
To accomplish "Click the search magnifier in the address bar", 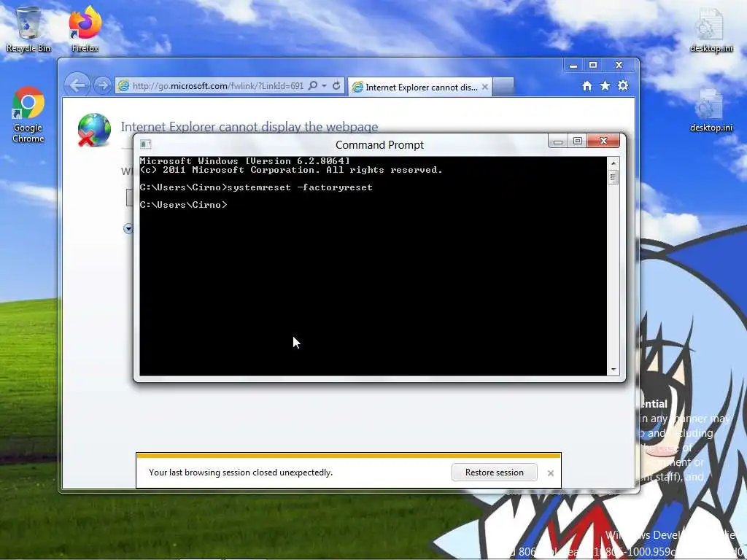I will pos(313,86).
